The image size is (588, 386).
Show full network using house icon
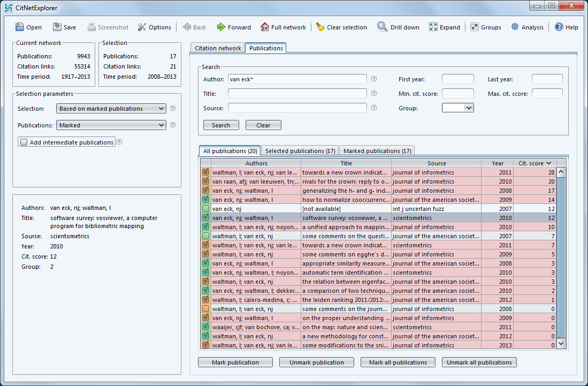pos(264,27)
